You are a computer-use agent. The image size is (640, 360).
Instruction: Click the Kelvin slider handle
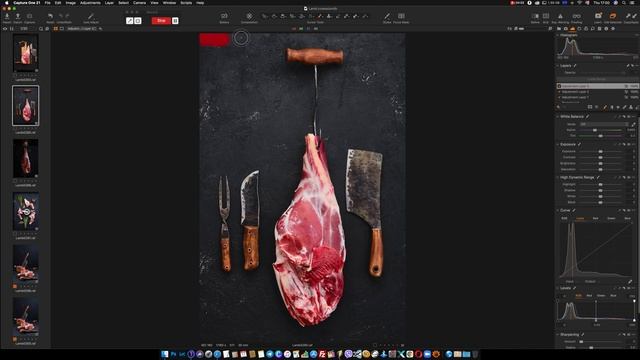click(595, 130)
